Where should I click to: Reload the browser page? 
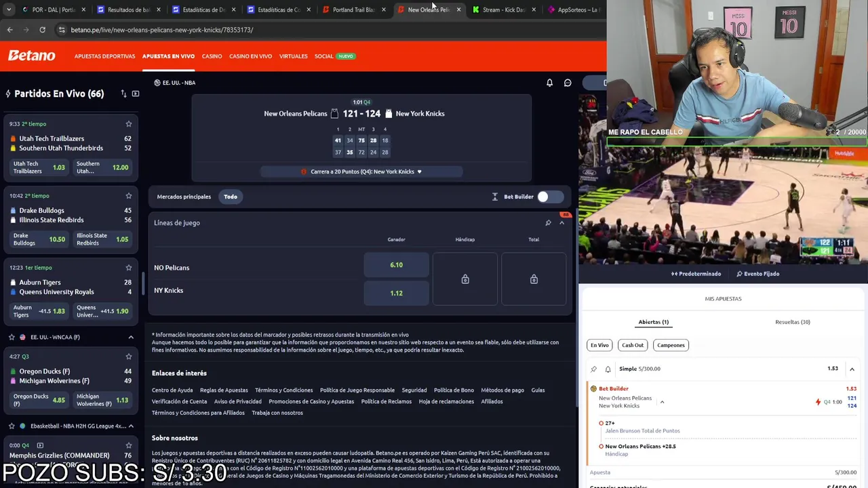click(42, 30)
